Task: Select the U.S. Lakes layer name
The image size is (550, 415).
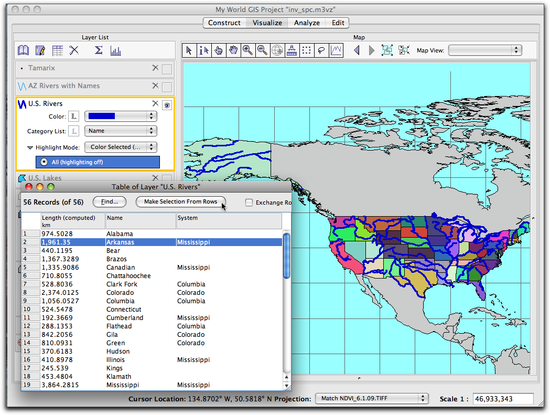Action: [45, 178]
